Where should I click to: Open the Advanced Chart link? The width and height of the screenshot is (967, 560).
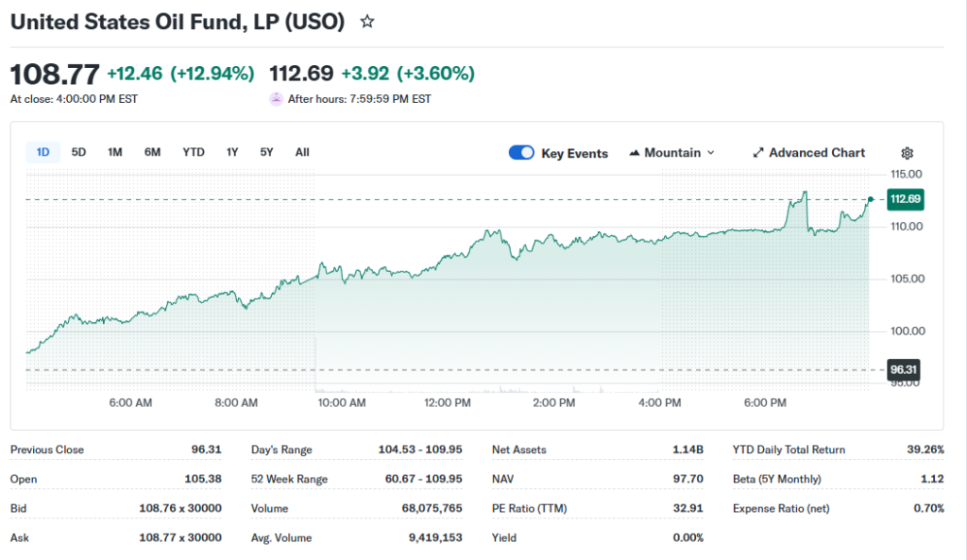click(817, 153)
